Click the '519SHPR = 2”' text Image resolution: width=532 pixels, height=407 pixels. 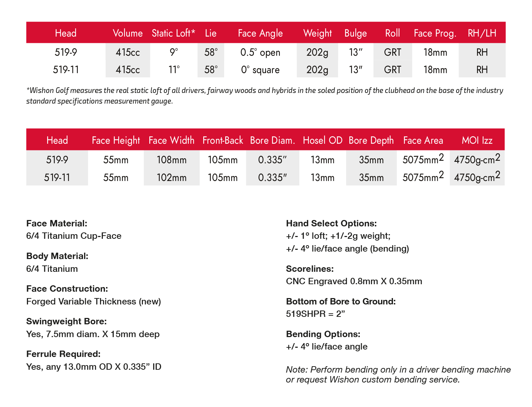click(316, 314)
